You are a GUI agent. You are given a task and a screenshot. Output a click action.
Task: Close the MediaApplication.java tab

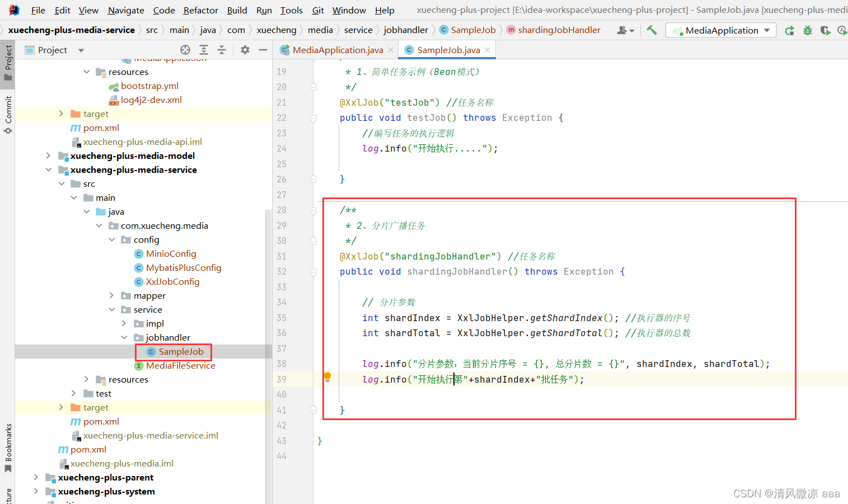(391, 50)
